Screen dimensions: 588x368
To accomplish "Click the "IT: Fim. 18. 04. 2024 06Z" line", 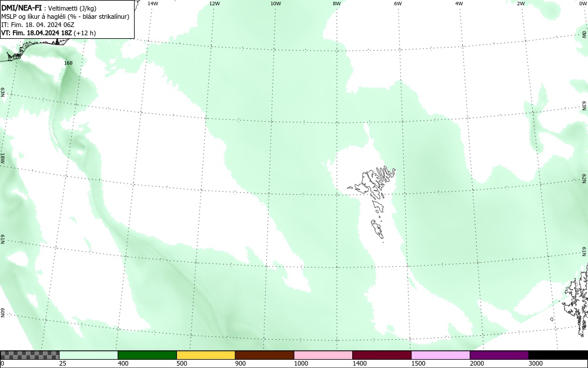I will point(38,25).
